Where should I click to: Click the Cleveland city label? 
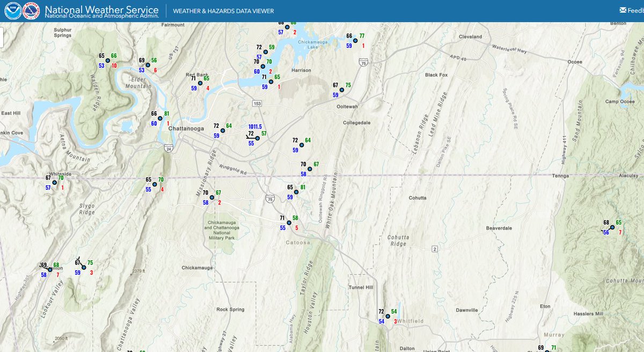[x=470, y=37]
